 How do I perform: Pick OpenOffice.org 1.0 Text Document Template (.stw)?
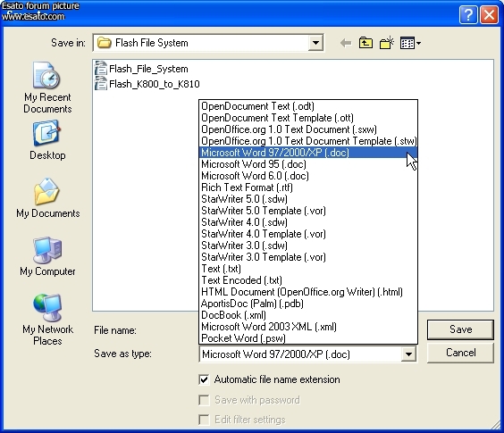coord(308,141)
